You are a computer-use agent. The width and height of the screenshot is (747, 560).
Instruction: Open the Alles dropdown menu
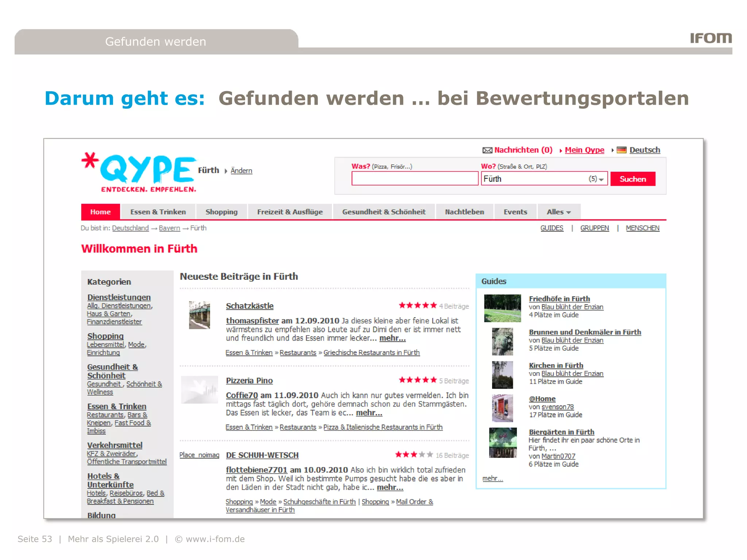559,212
